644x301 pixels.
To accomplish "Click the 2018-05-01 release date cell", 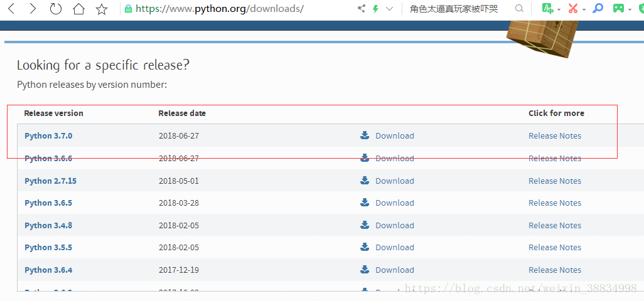I will (179, 181).
